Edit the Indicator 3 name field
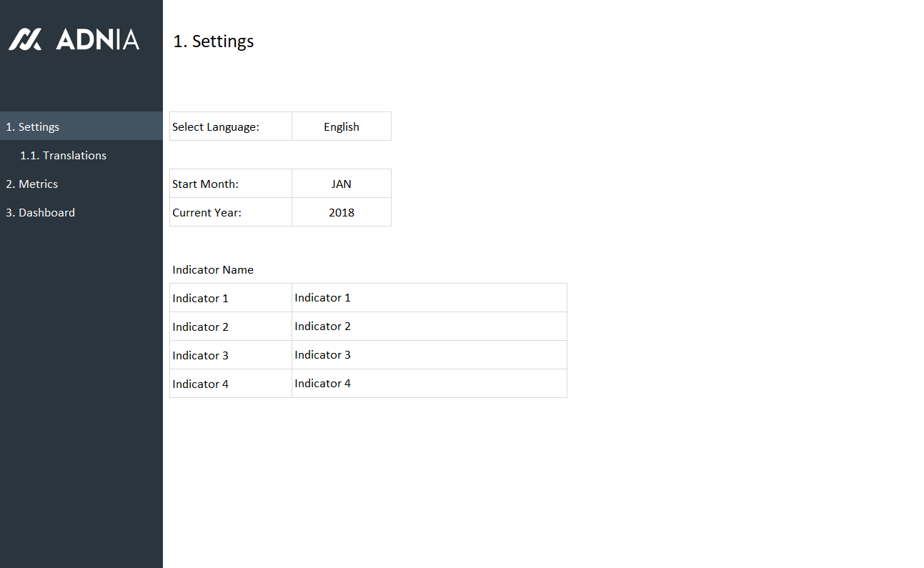This screenshot has height=568, width=924. pos(429,355)
